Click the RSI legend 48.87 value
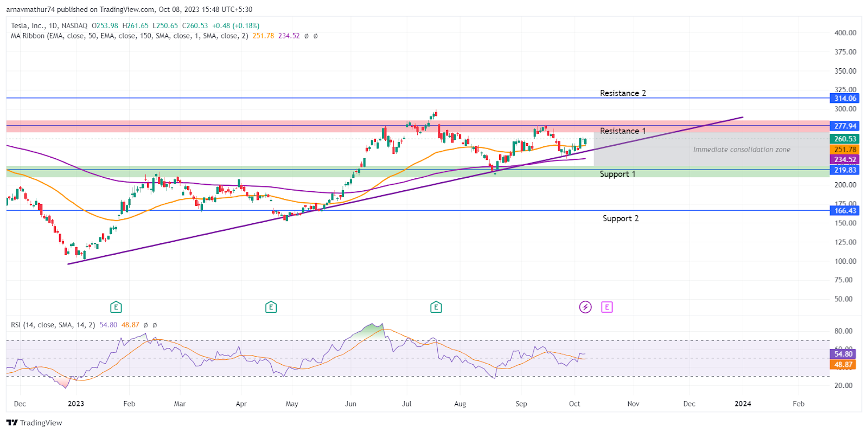 pyautogui.click(x=130, y=325)
